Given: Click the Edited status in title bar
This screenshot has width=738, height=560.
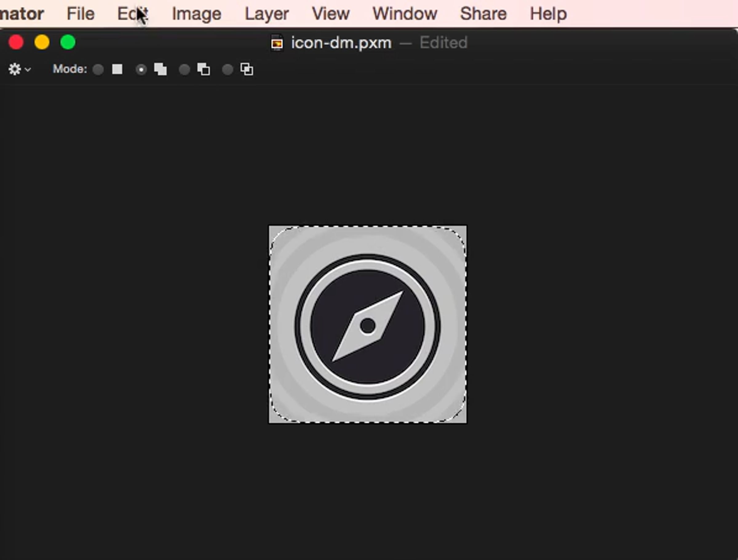Looking at the screenshot, I should tap(443, 43).
